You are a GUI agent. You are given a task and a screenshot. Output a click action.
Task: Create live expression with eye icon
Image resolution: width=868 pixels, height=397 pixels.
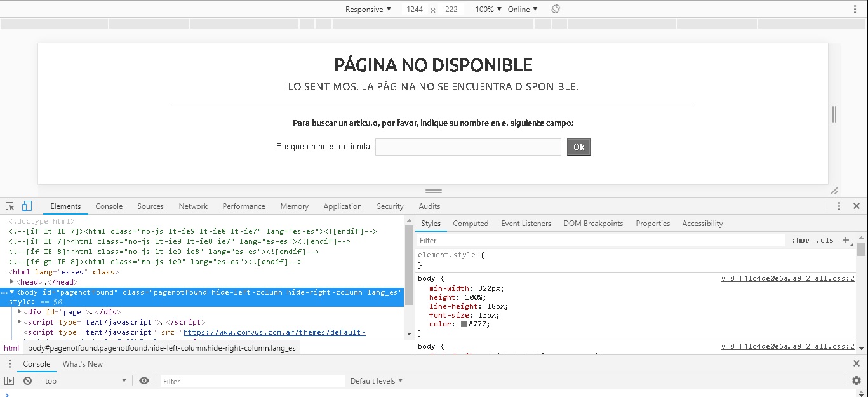click(x=144, y=381)
